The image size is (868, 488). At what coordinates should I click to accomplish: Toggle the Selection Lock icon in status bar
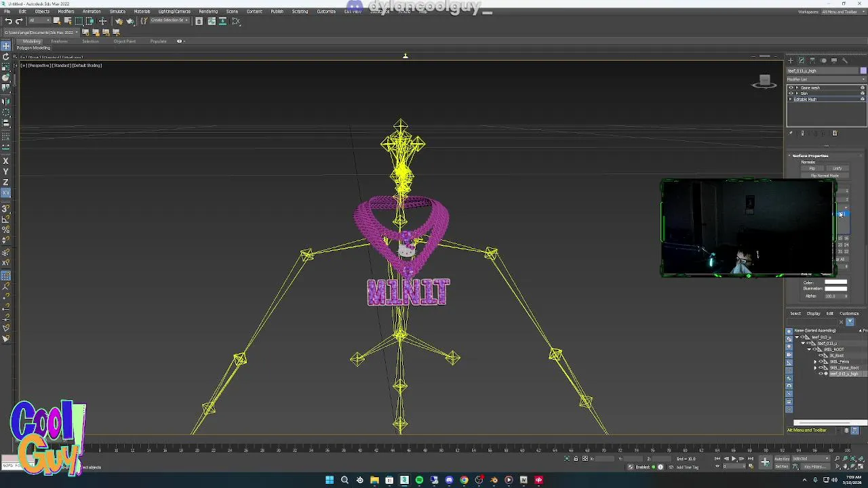576,459
